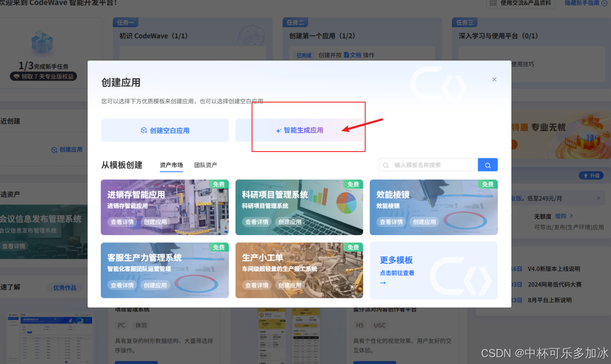Switch to the 资产市场 tab

tap(171, 165)
